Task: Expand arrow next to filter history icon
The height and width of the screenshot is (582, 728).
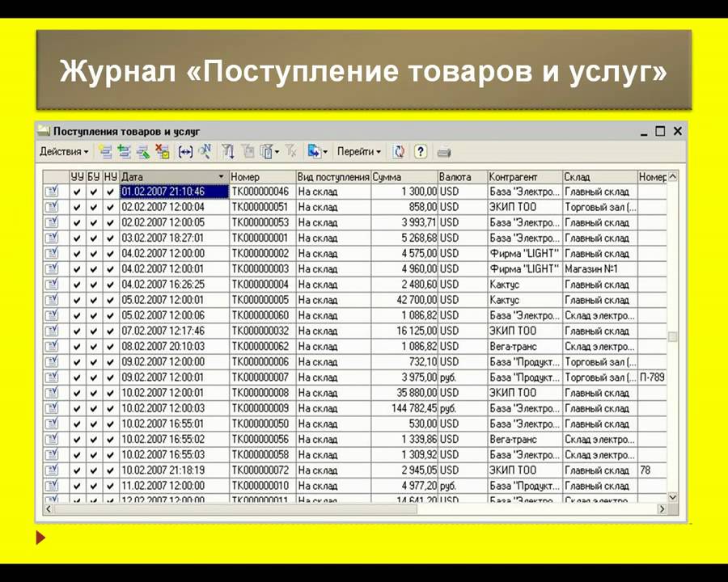Action: [277, 152]
